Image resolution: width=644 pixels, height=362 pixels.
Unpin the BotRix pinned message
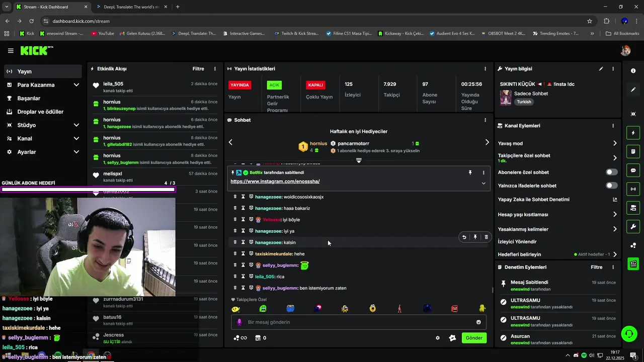point(470,172)
